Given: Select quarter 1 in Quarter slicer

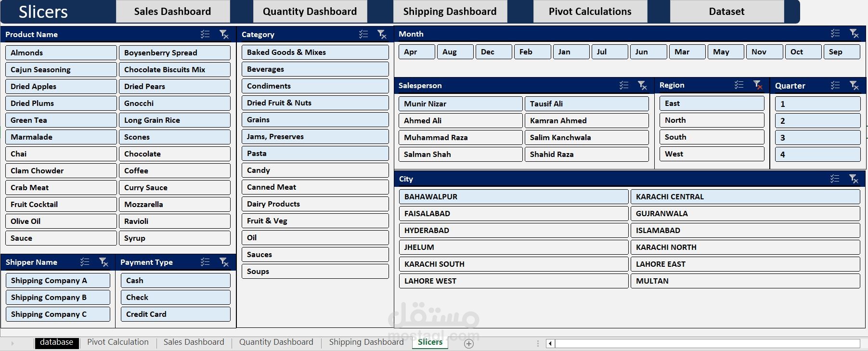Looking at the screenshot, I should [x=818, y=104].
